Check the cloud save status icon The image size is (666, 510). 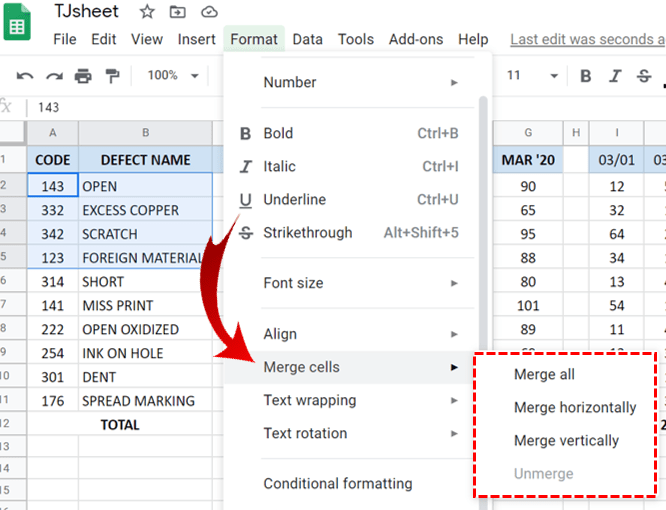tap(208, 12)
